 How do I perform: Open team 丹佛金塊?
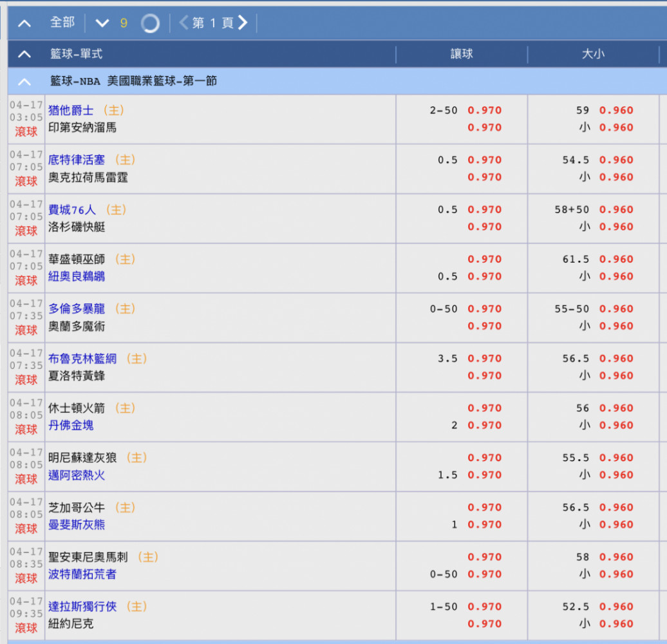[x=71, y=426]
